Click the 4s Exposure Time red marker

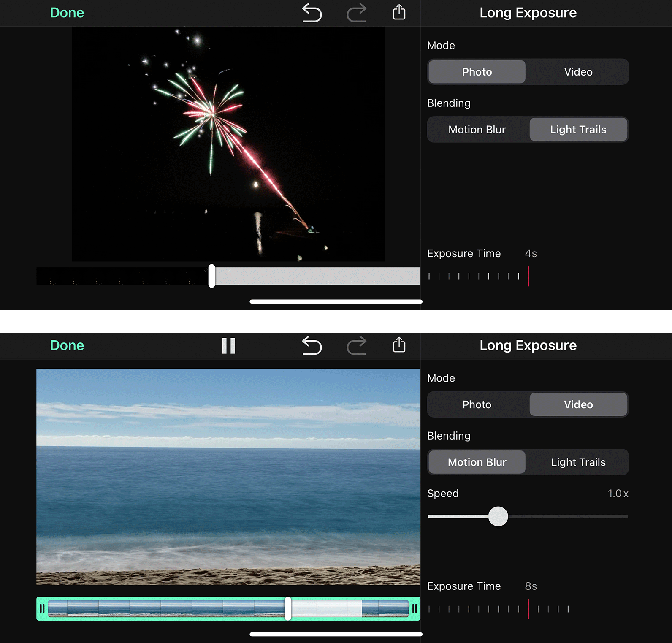pos(528,276)
